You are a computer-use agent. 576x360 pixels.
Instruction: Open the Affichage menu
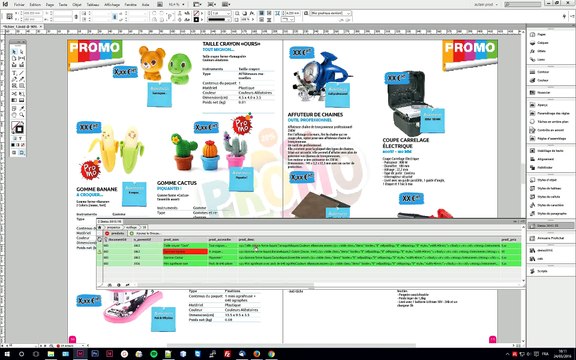tap(112, 5)
